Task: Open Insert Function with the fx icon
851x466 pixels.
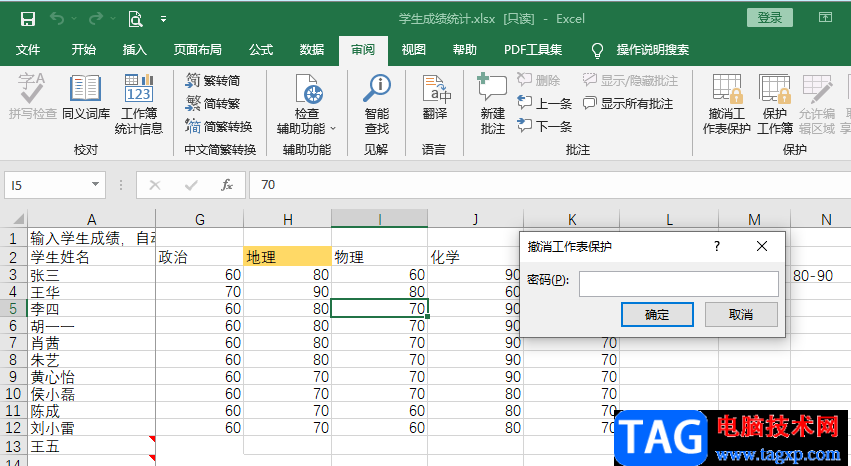Action: 227,185
